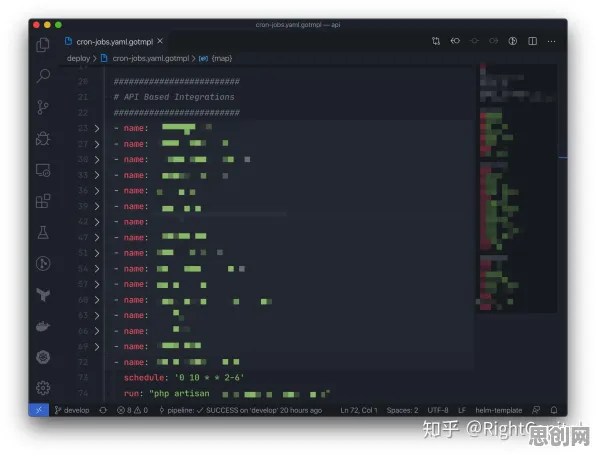Open the Testing flask icon
This screenshot has height=455, width=596.
[43, 232]
